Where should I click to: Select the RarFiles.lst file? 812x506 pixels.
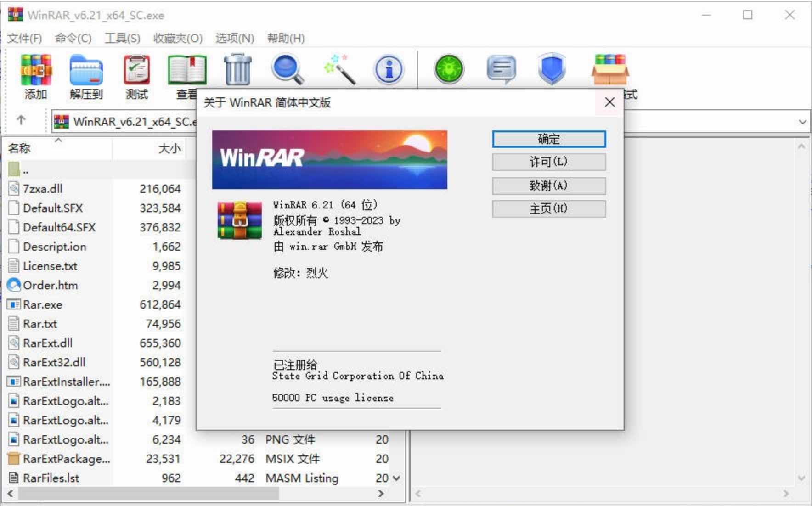coord(51,478)
